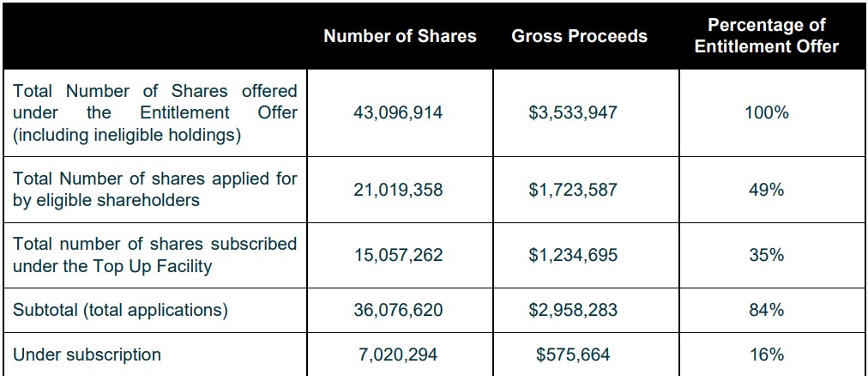Click the 84% subtotal percentage
This screenshot has width=868, height=376.
[x=767, y=310]
